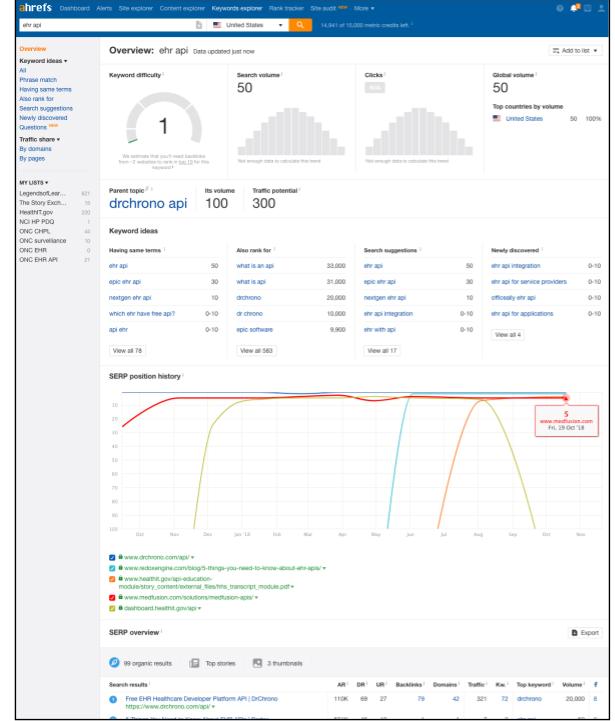Viewport: 615px width, 721px height.
Task: Toggle the medfusion.com chart checkbox
Action: (112, 598)
